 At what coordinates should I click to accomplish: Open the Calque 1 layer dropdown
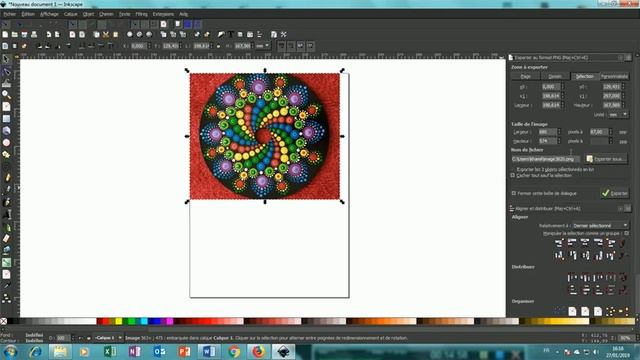(x=108, y=338)
